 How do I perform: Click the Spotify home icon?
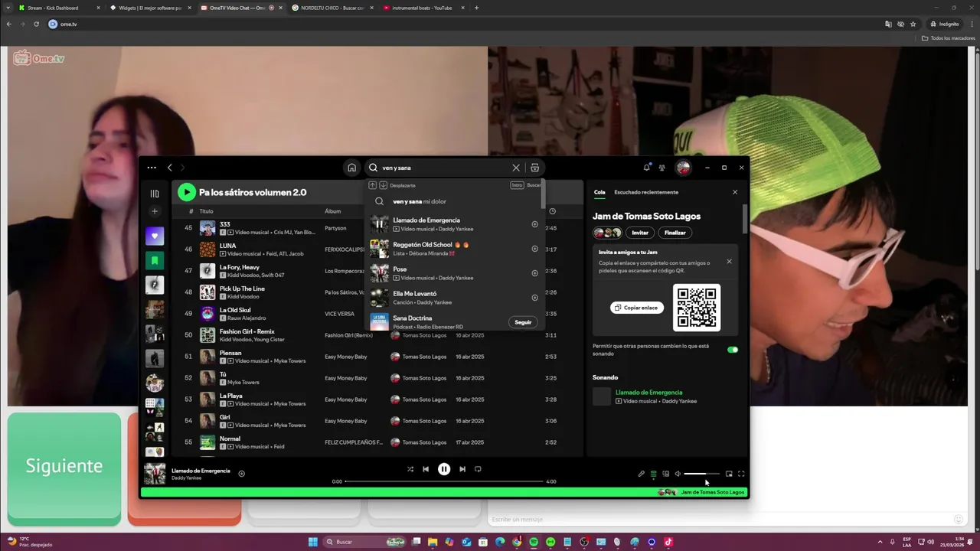click(351, 168)
